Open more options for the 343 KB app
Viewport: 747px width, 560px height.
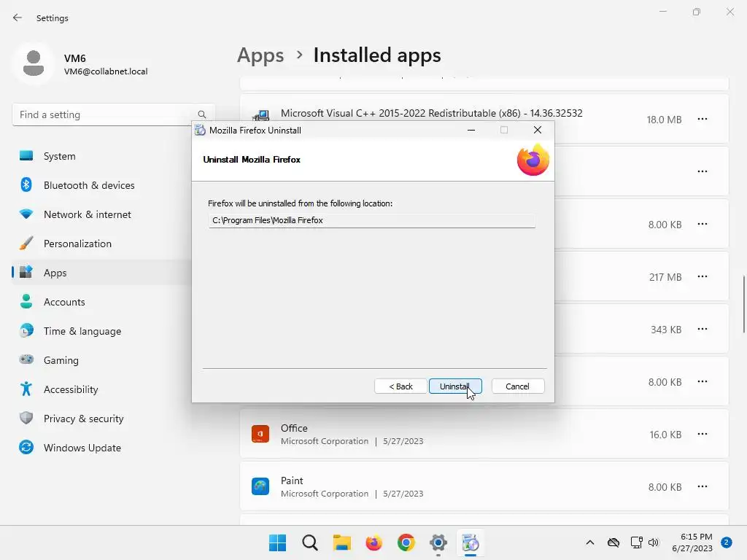click(x=703, y=329)
